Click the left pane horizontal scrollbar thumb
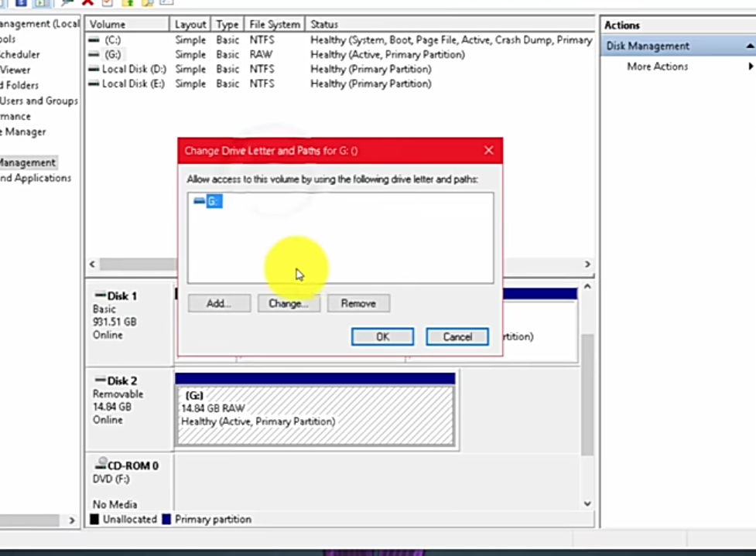 (x=29, y=520)
